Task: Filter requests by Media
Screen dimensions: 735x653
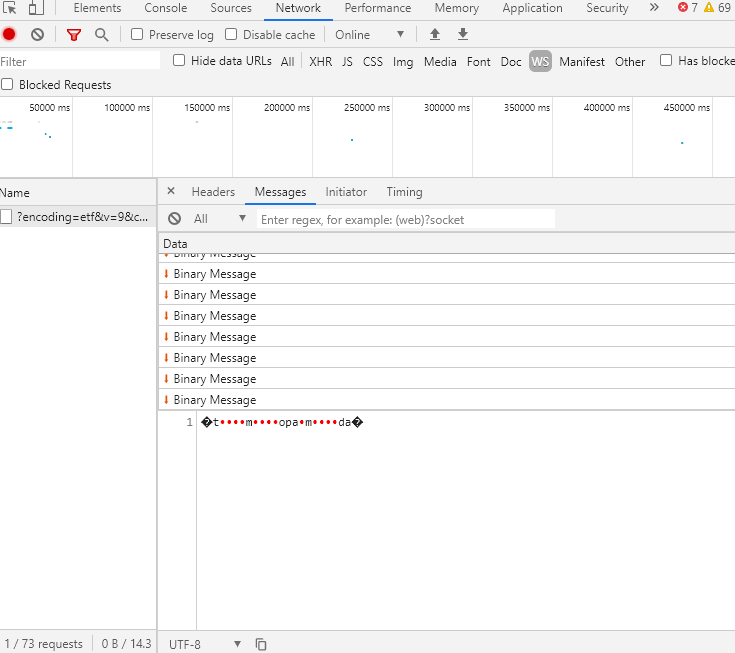Action: point(440,62)
